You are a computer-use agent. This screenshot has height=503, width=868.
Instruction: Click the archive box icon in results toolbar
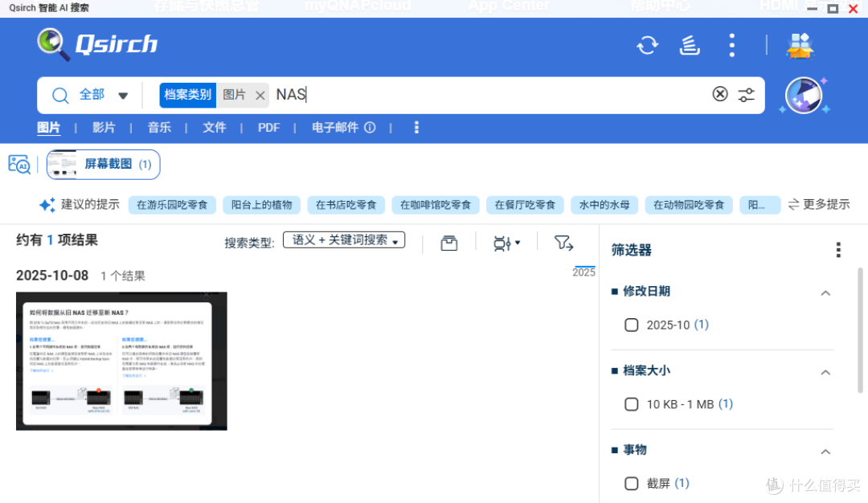point(449,243)
